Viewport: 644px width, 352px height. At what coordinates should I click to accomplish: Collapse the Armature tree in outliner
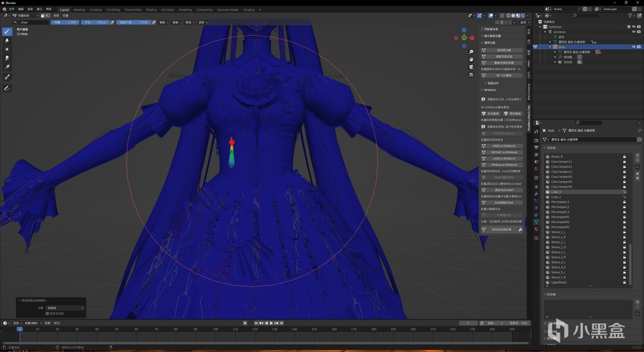[545, 32]
